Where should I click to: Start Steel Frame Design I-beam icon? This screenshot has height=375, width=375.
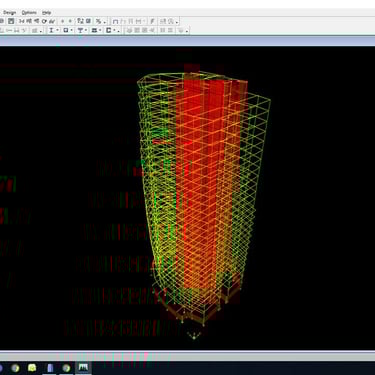pyautogui.click(x=51, y=30)
